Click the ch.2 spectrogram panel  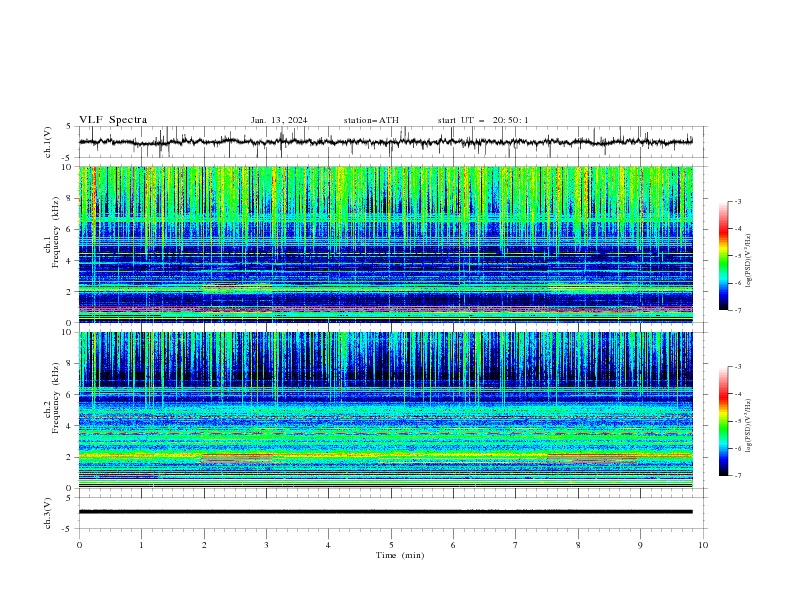click(385, 410)
